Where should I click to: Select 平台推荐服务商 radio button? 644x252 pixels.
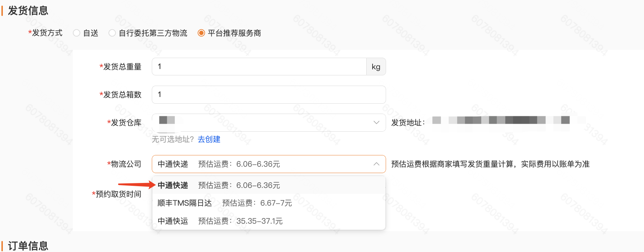tap(201, 33)
